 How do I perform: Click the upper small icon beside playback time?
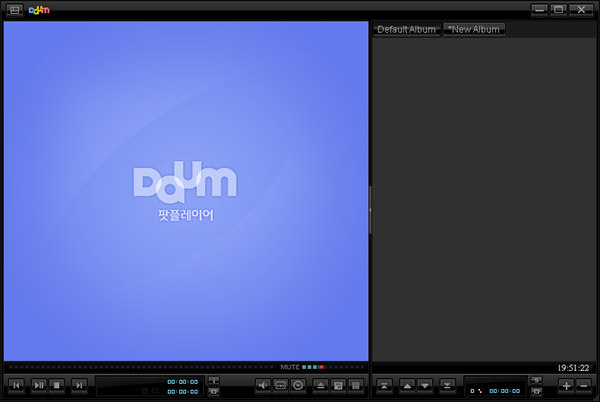[214, 380]
